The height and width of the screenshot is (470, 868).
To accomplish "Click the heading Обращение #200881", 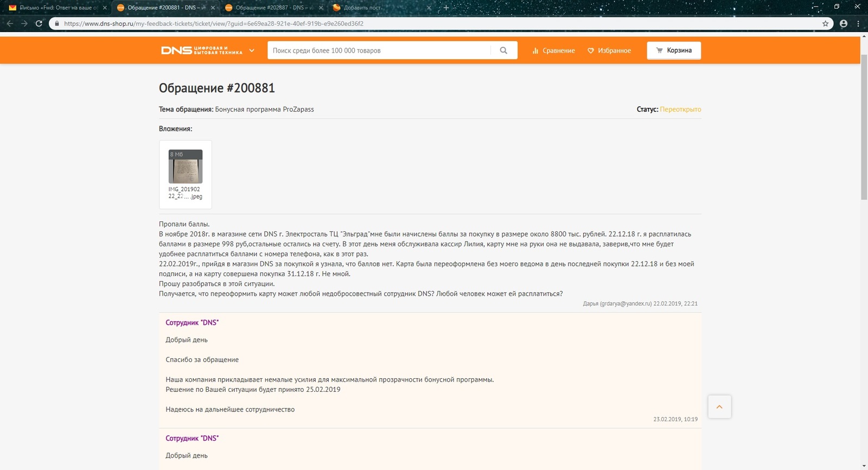I will (217, 88).
